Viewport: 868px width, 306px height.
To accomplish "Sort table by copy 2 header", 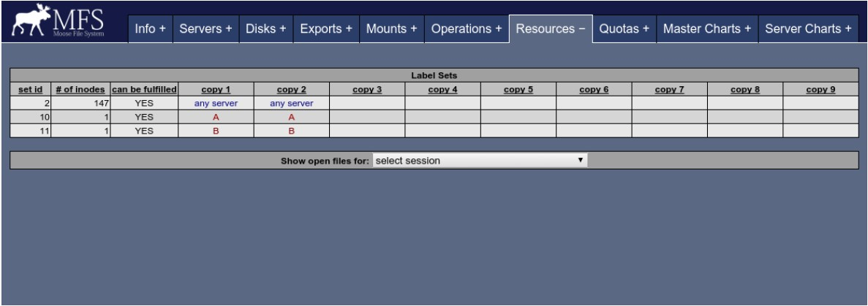I will point(291,90).
